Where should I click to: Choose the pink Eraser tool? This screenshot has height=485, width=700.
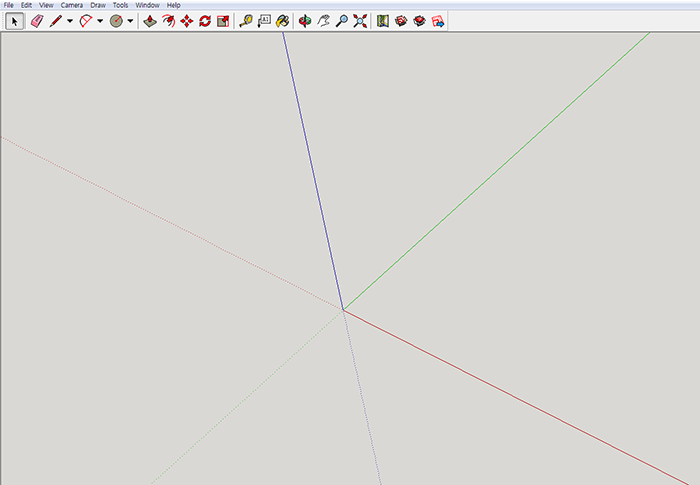point(37,21)
